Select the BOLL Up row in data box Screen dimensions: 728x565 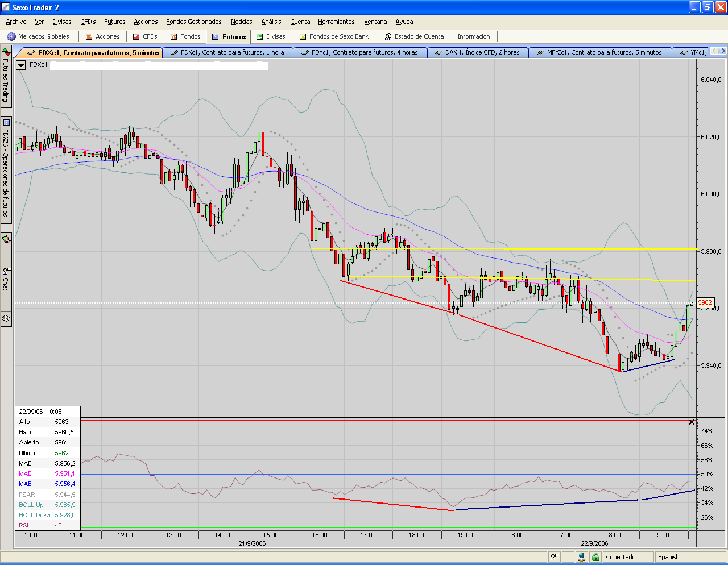(48, 505)
